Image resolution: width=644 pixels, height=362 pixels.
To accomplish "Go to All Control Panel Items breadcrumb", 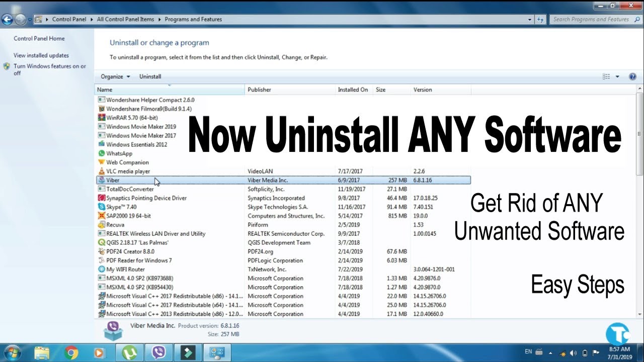I will 125,20.
